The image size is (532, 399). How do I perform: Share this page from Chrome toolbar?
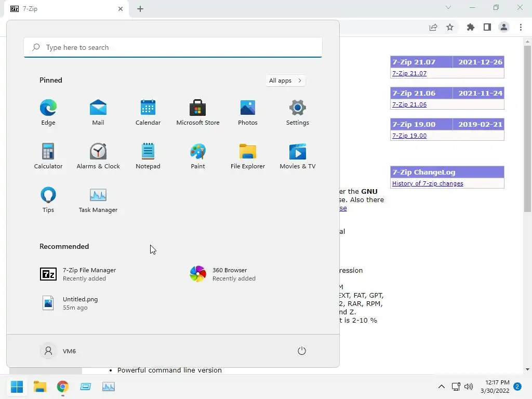433,27
